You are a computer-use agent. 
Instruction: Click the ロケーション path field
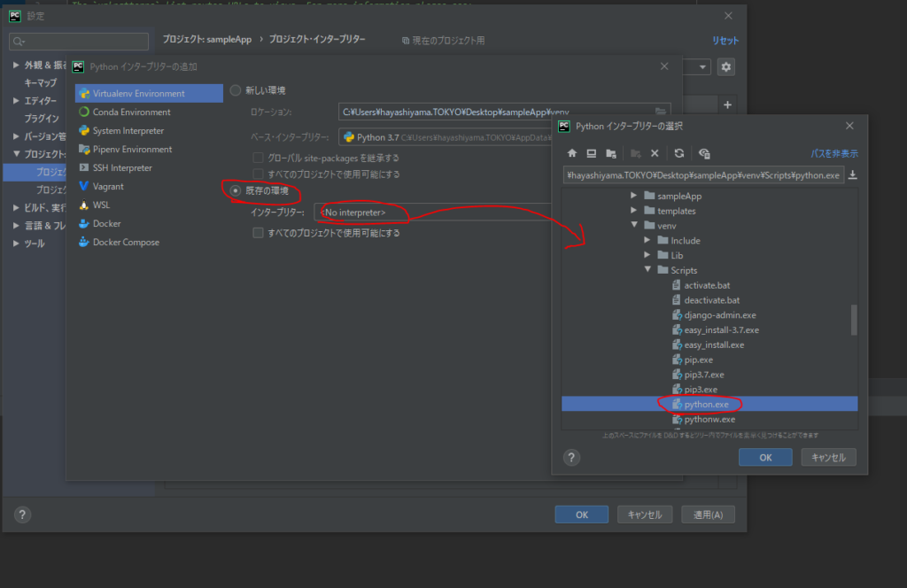point(504,112)
